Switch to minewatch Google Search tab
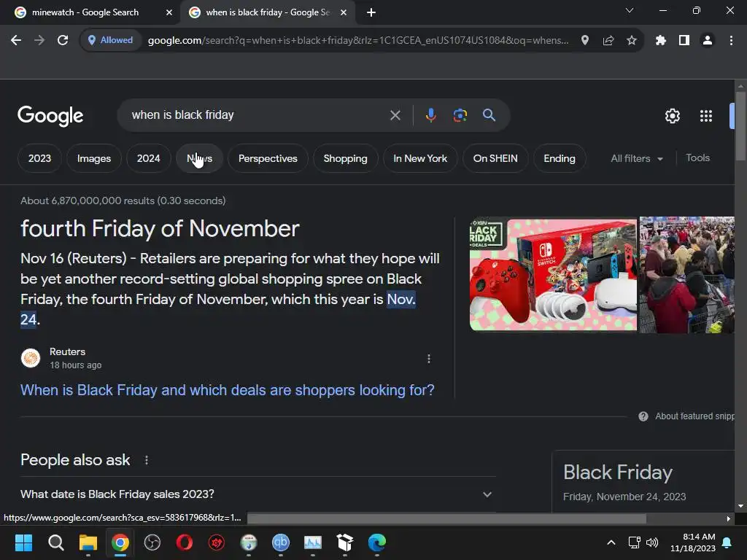 point(85,12)
